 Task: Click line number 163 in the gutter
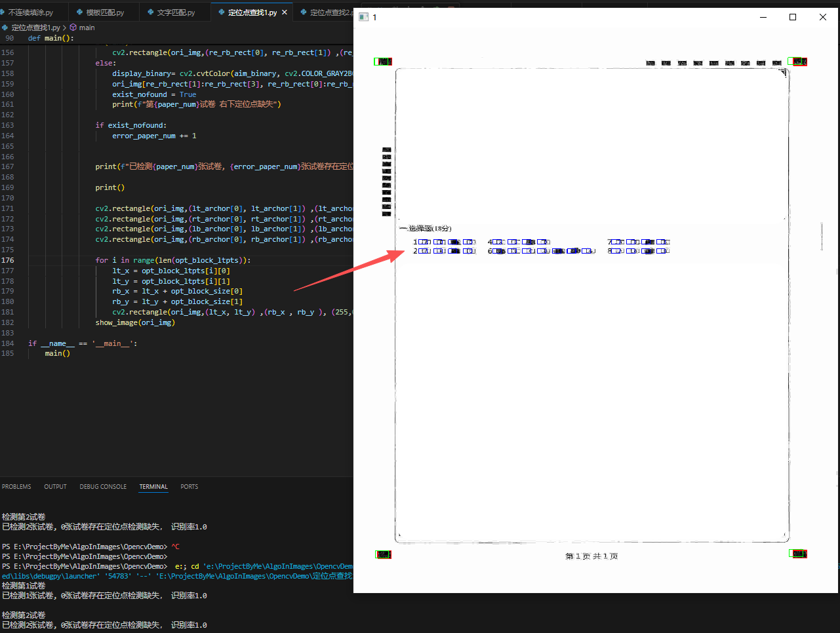click(8, 125)
